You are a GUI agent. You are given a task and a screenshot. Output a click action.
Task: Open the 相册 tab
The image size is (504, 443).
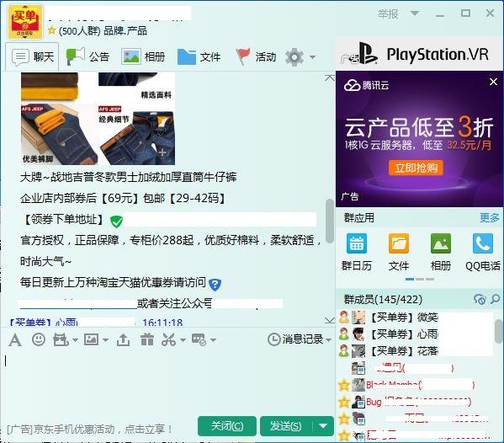coord(143,57)
